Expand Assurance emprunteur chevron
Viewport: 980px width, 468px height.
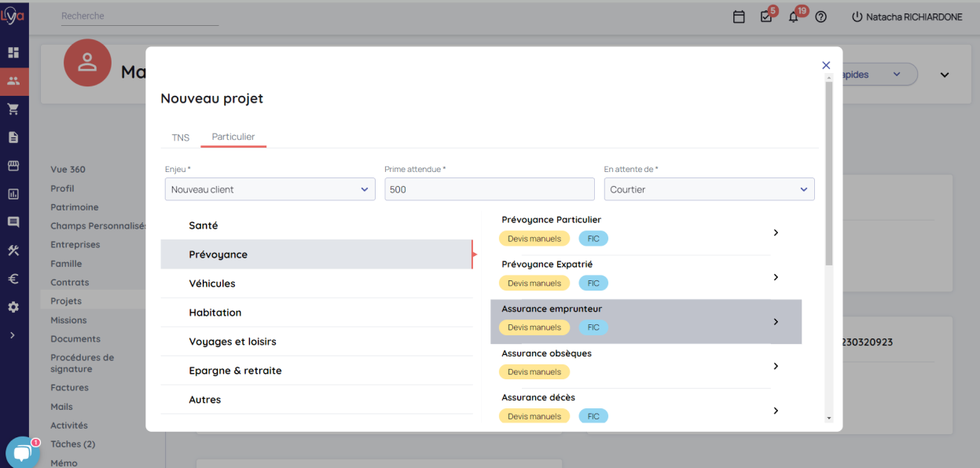point(776,322)
